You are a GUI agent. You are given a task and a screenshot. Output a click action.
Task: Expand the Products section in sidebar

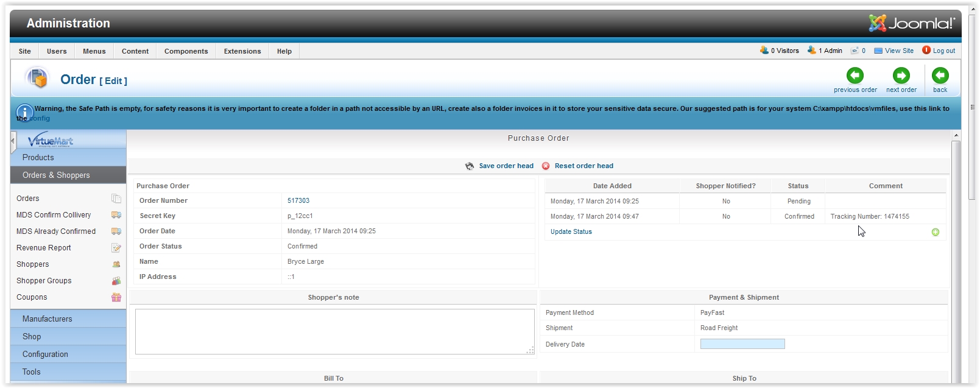pos(38,157)
